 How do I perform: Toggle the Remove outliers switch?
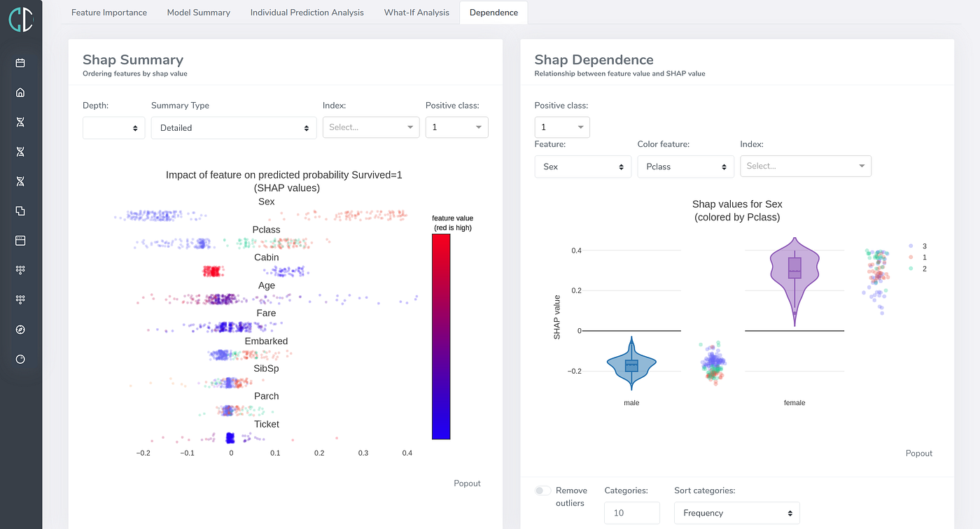pos(543,491)
